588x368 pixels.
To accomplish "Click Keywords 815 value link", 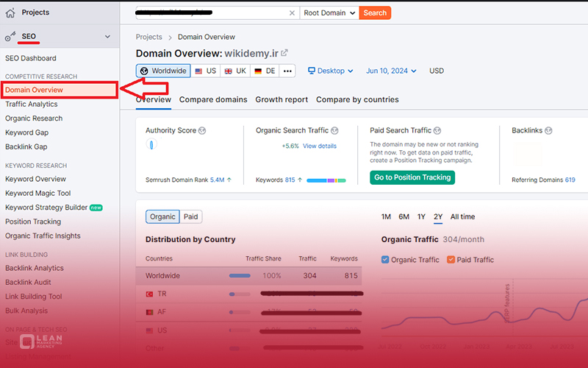I will tap(290, 180).
